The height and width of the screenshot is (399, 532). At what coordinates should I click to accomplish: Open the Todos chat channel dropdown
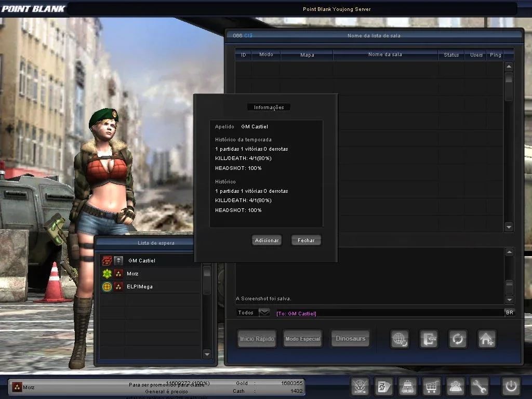tap(264, 312)
